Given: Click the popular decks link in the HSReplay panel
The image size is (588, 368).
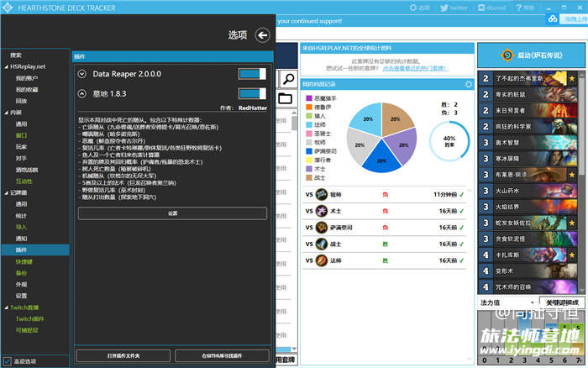Looking at the screenshot, I should (414, 68).
